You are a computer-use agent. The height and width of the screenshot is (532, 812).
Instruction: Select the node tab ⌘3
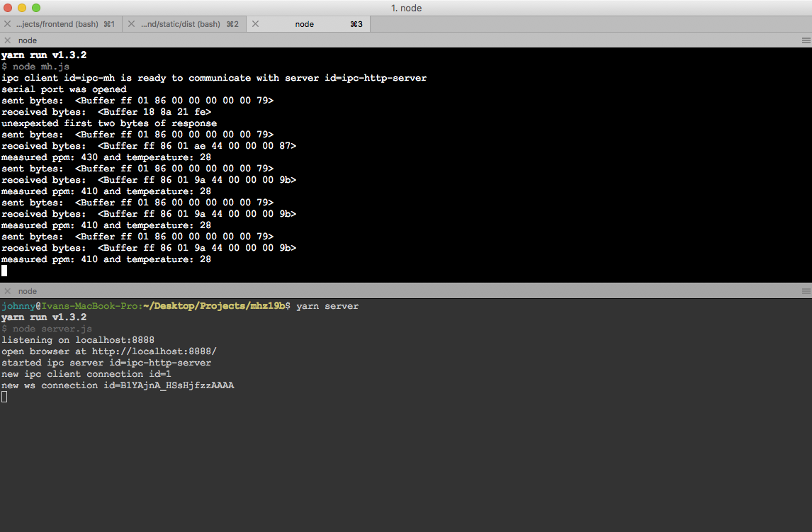(309, 24)
